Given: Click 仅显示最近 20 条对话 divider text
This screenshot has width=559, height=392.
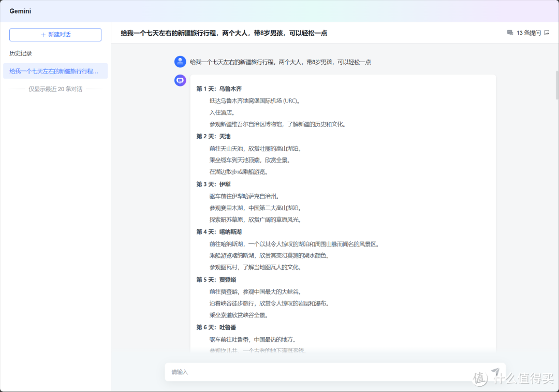Looking at the screenshot, I should [55, 89].
